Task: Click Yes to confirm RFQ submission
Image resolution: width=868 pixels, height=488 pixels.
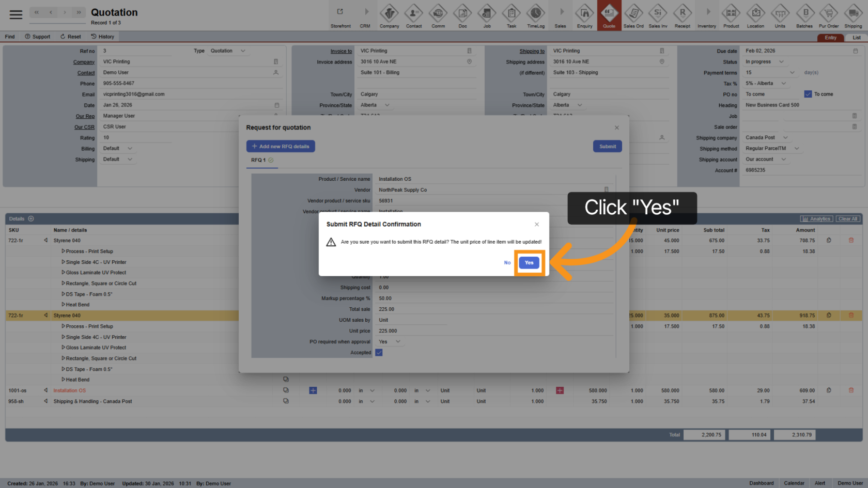Action: [529, 262]
